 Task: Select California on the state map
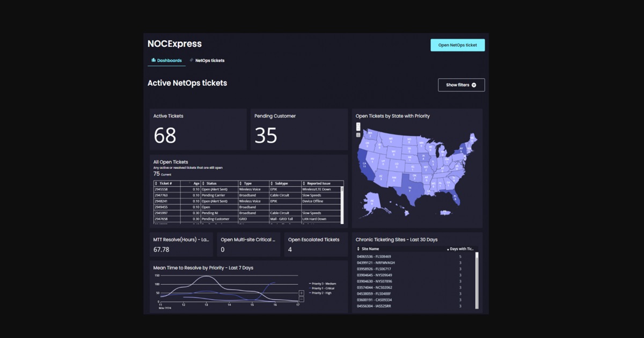coord(365,165)
